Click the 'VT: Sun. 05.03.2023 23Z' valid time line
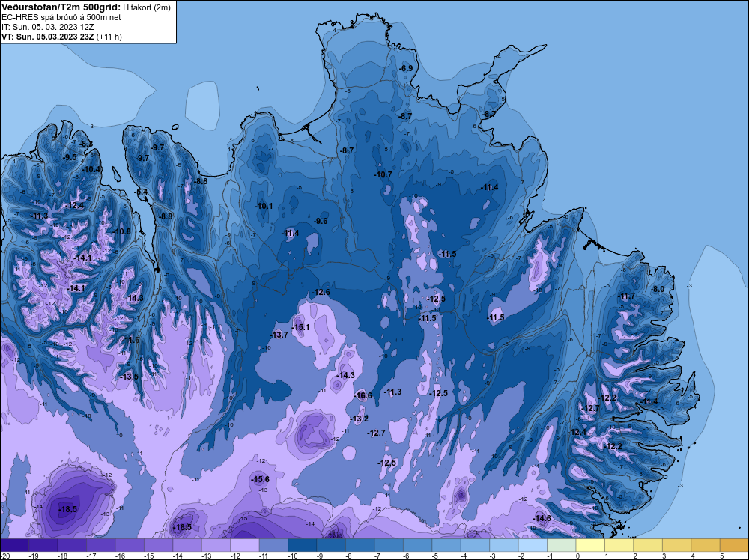Image resolution: width=749 pixels, height=560 pixels. click(48, 37)
